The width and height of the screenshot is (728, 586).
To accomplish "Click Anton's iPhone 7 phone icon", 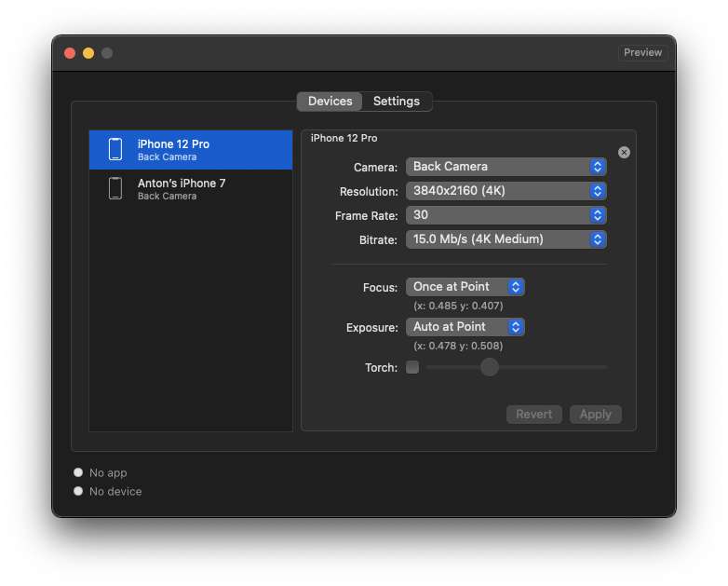I will [115, 188].
